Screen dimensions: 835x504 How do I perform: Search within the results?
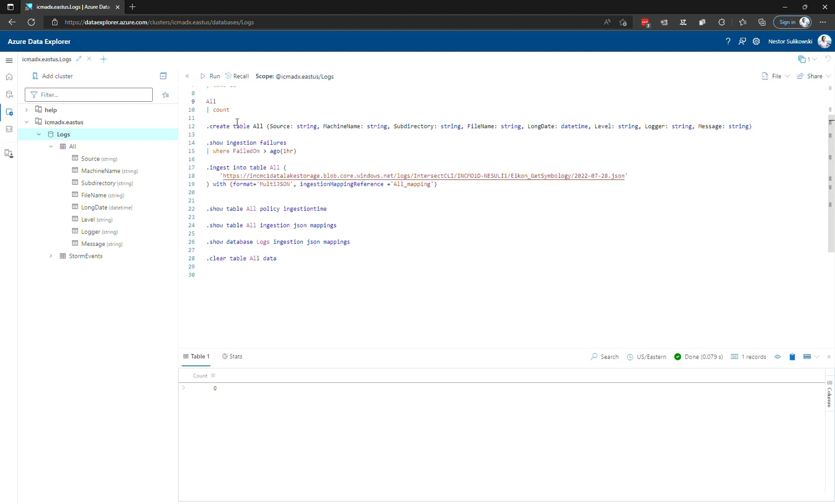pyautogui.click(x=605, y=357)
